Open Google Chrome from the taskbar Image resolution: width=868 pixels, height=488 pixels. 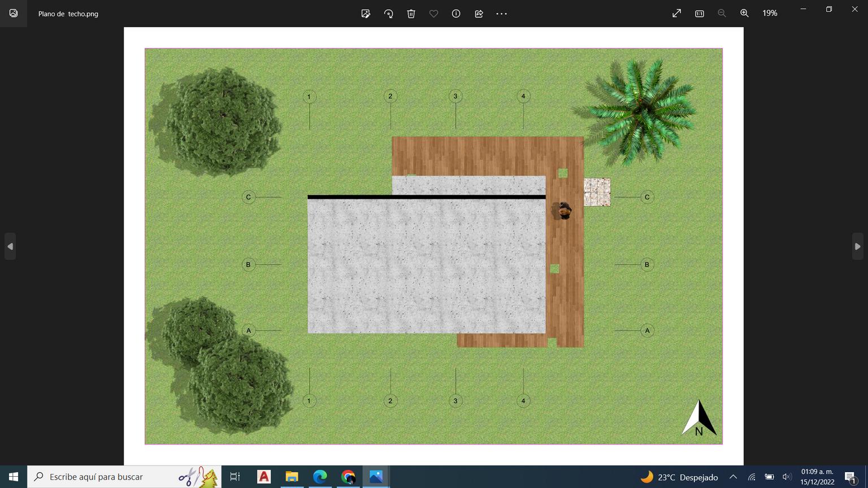pyautogui.click(x=348, y=477)
